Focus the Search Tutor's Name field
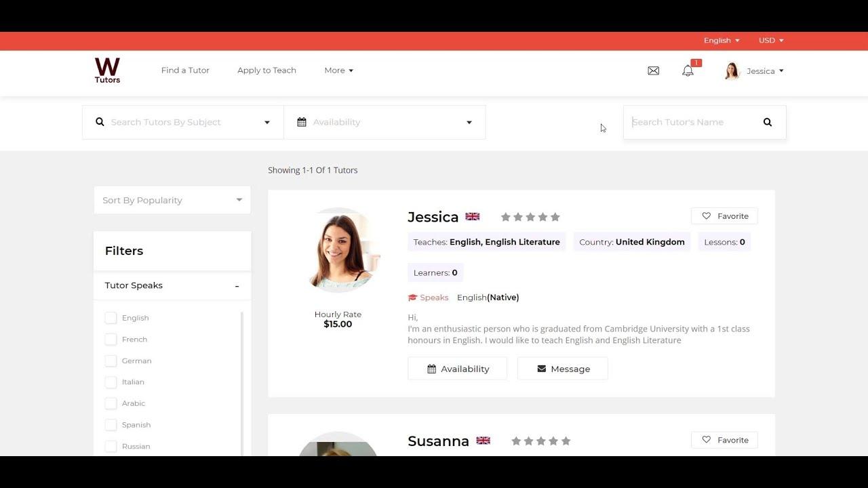The image size is (868, 488). (691, 122)
